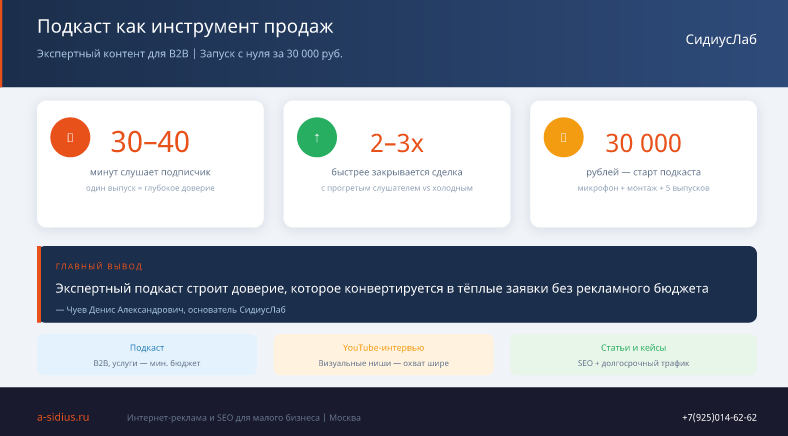This screenshot has width=788, height=436.
Task: Click the subtitle 'Экспертный контент для B2B'
Action: pyautogui.click(x=113, y=54)
